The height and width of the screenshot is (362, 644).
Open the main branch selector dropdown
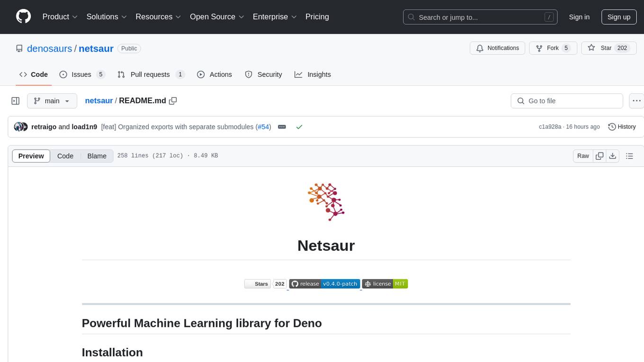(x=52, y=101)
